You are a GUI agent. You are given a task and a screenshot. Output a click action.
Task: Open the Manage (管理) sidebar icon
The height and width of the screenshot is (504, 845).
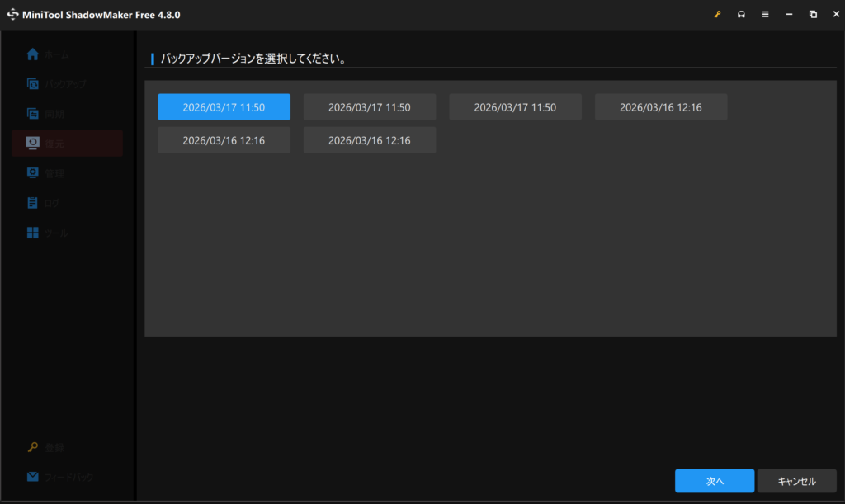[x=33, y=173]
